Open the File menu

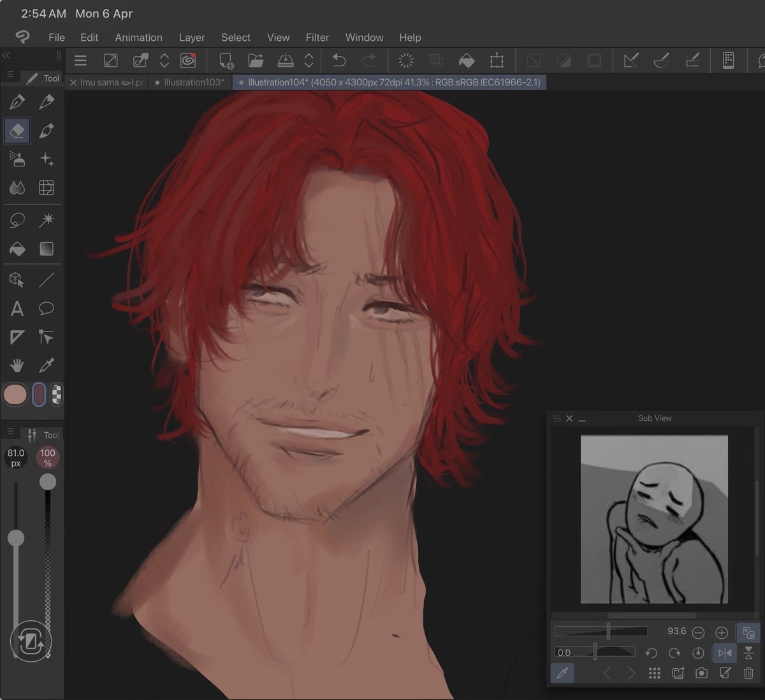coord(57,38)
